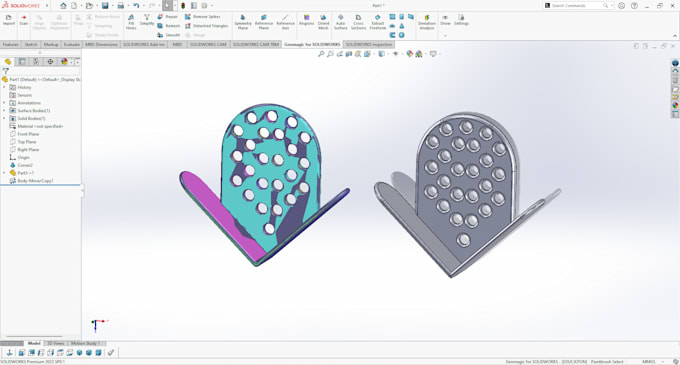Expand the Annotations folder
The image size is (680, 365).
click(4, 103)
